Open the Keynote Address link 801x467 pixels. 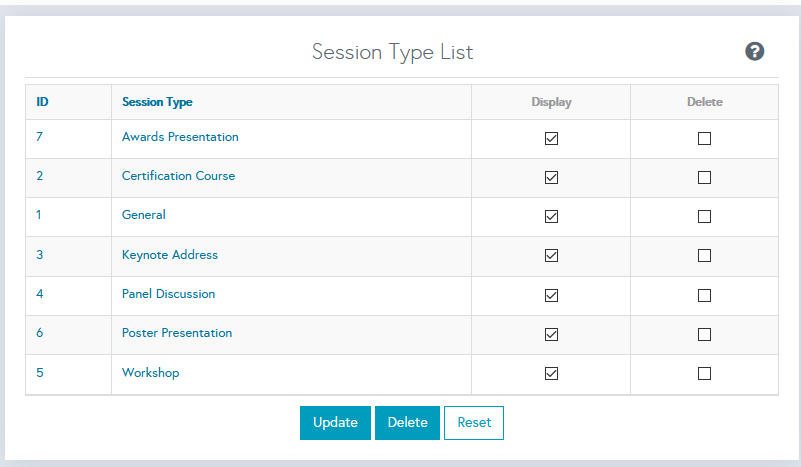[x=169, y=255]
